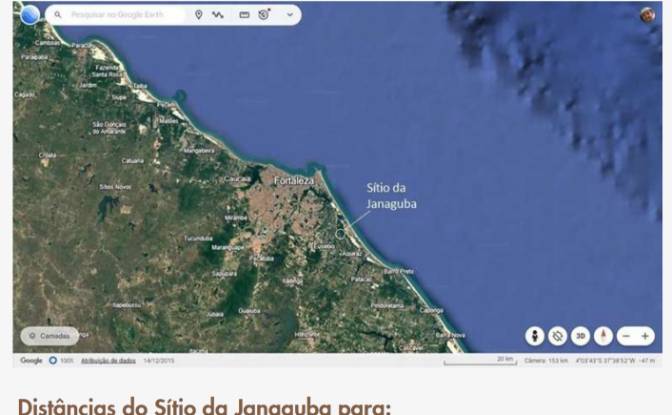Activate the Street View pegman
The height and width of the screenshot is (415, 672).
[x=534, y=336]
